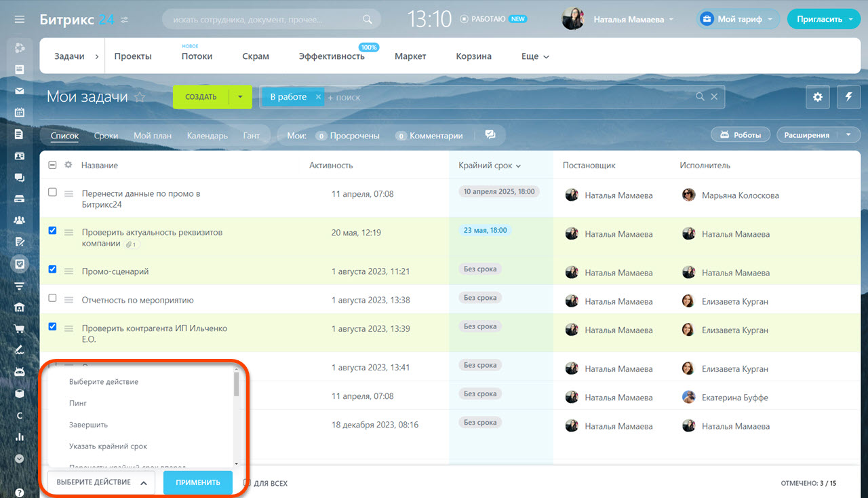Uncheck the Промо-сценарий task checkbox
Viewport: 868px width, 498px height.
tap(53, 269)
